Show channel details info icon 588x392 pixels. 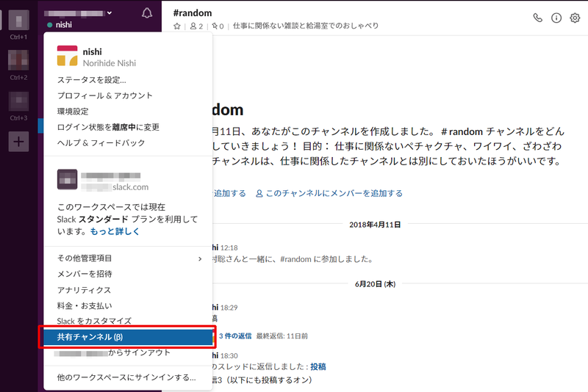[556, 18]
